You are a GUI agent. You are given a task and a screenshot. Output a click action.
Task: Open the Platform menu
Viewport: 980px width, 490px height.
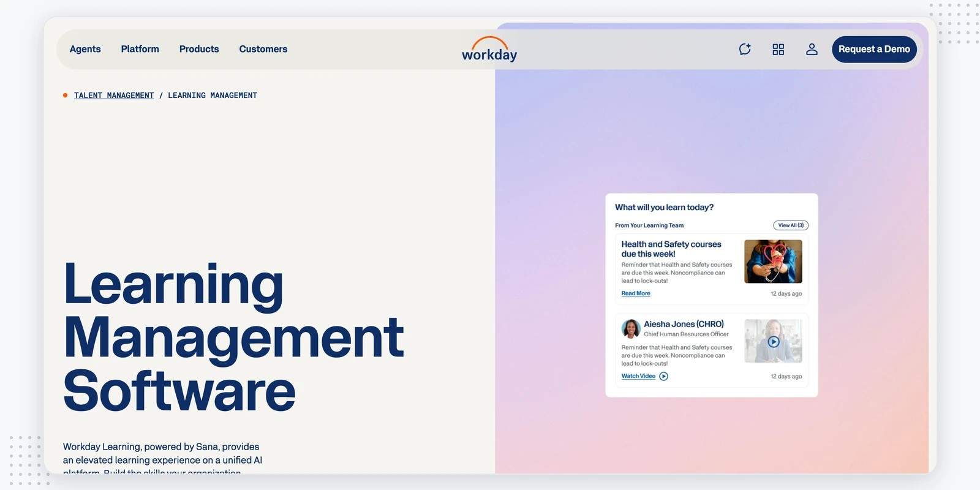(x=140, y=49)
